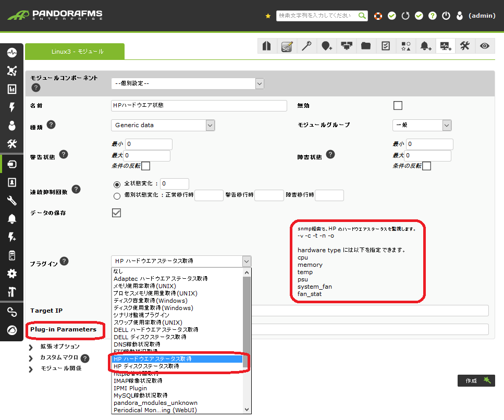Click the add alert bell toolbar icon
Image resolution: width=504 pixels, height=420 pixels.
click(426, 46)
